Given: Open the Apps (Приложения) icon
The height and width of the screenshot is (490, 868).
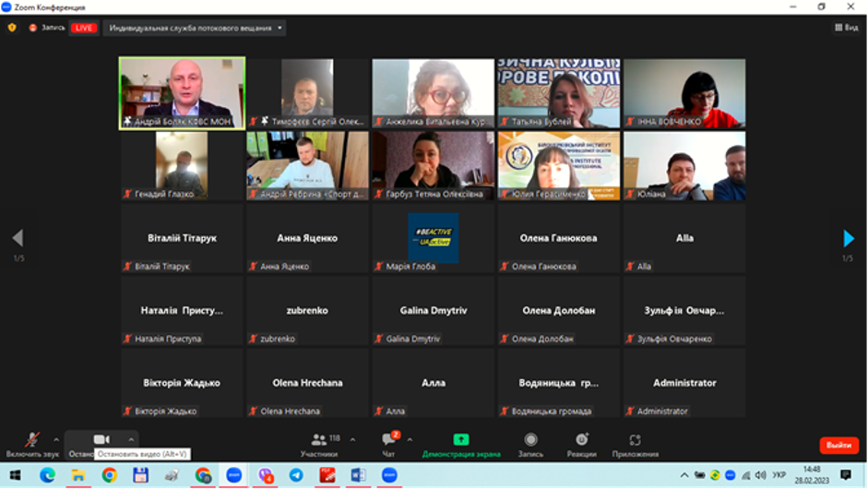Looking at the screenshot, I should [635, 440].
